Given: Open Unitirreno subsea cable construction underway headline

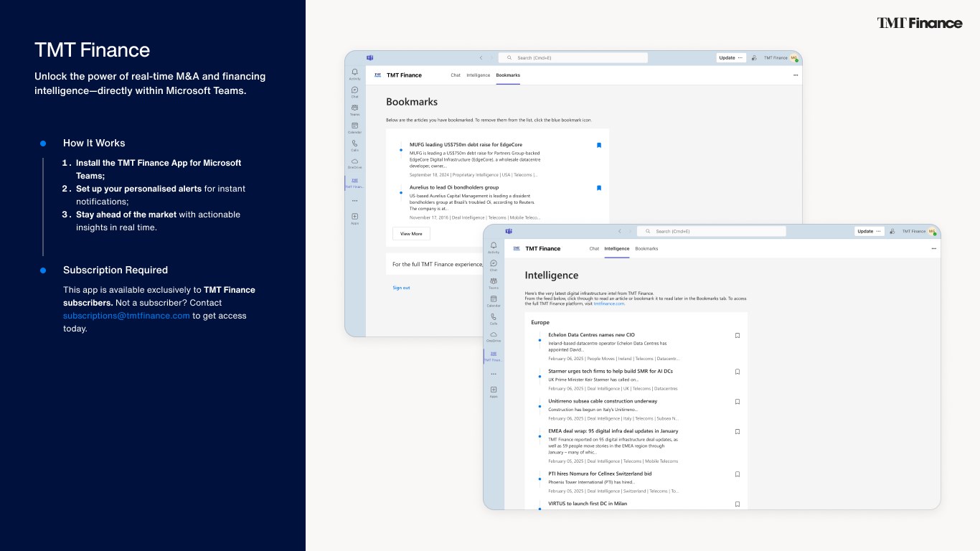Looking at the screenshot, I should point(603,402).
